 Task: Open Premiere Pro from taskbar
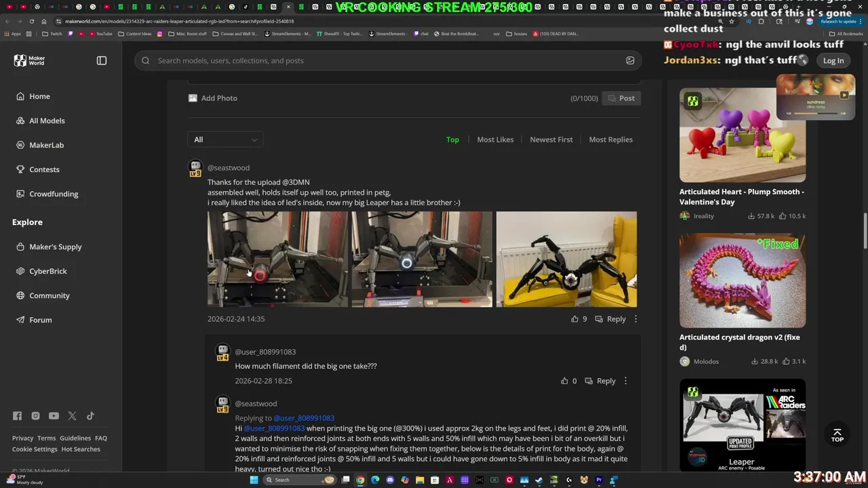coord(599,480)
